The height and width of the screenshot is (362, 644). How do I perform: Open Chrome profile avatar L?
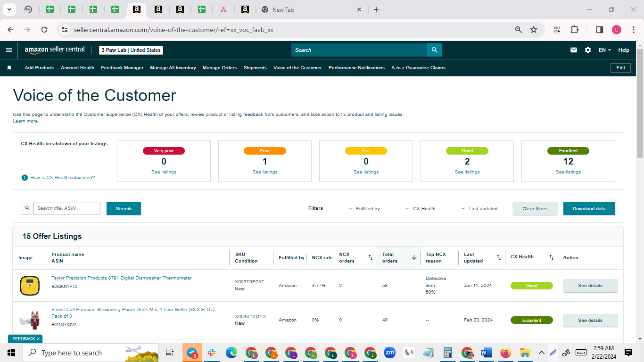point(617,30)
